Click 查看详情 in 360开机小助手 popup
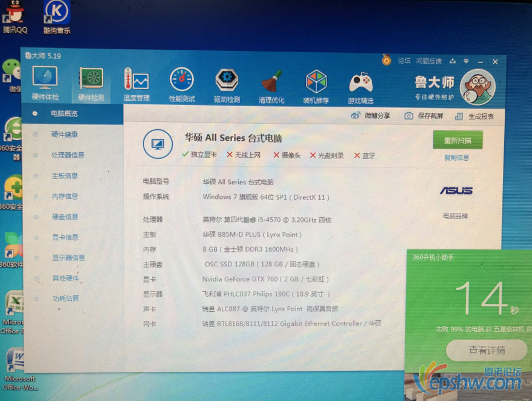The image size is (532, 401). [487, 350]
